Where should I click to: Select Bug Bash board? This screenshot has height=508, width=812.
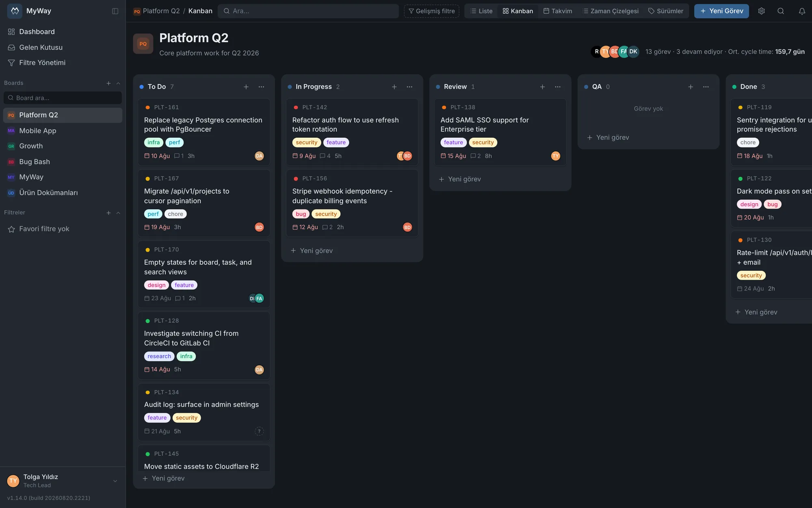[x=63, y=162]
